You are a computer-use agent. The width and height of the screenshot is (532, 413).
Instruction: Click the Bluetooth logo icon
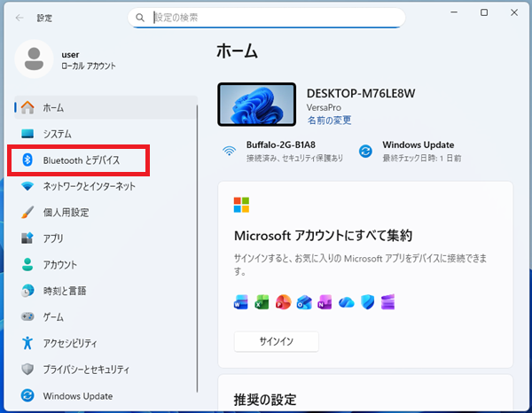click(x=27, y=160)
